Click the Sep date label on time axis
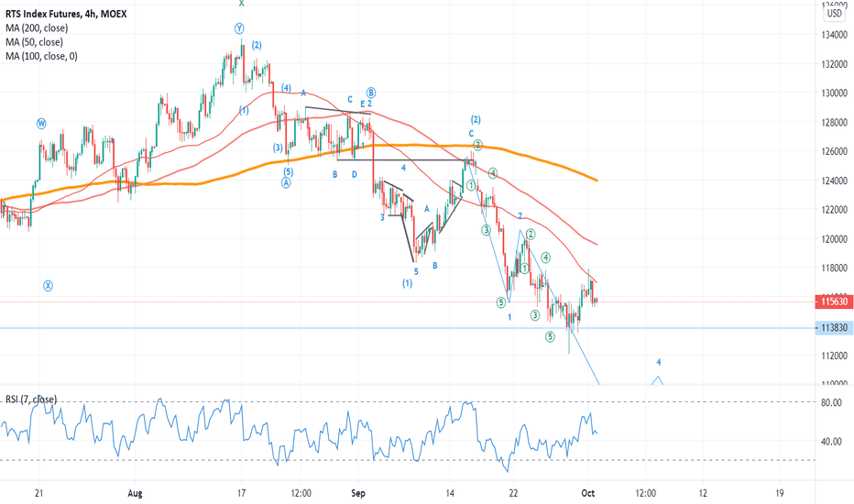 (x=358, y=494)
